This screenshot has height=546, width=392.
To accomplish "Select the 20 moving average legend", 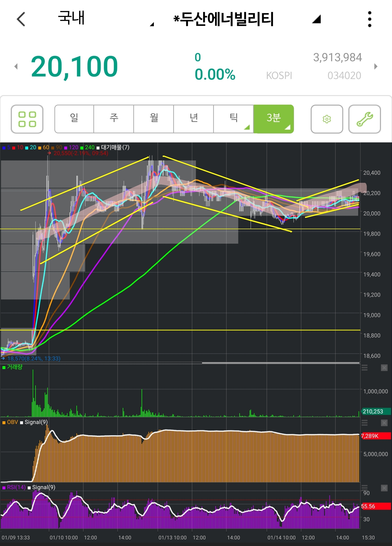I will 31,147.
